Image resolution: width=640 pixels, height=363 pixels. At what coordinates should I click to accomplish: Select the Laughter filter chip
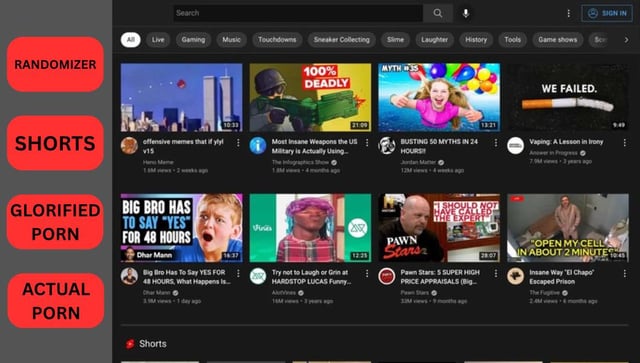pyautogui.click(x=434, y=40)
